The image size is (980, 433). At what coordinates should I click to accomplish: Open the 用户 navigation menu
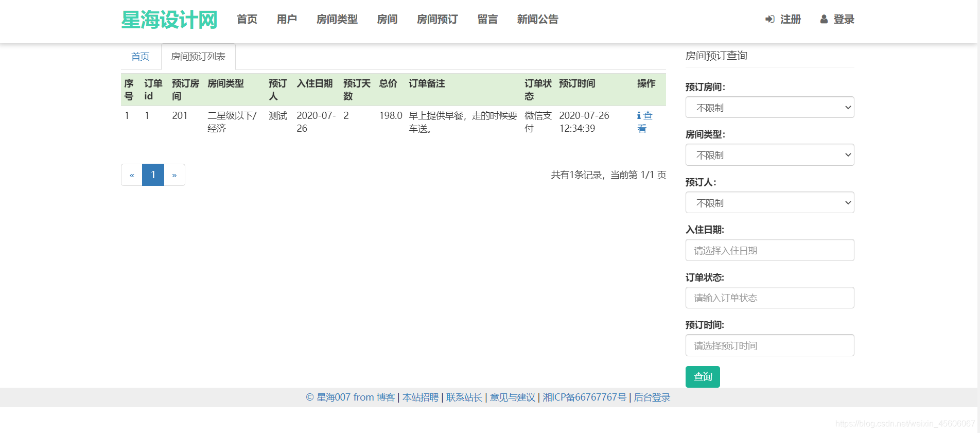pyautogui.click(x=287, y=19)
